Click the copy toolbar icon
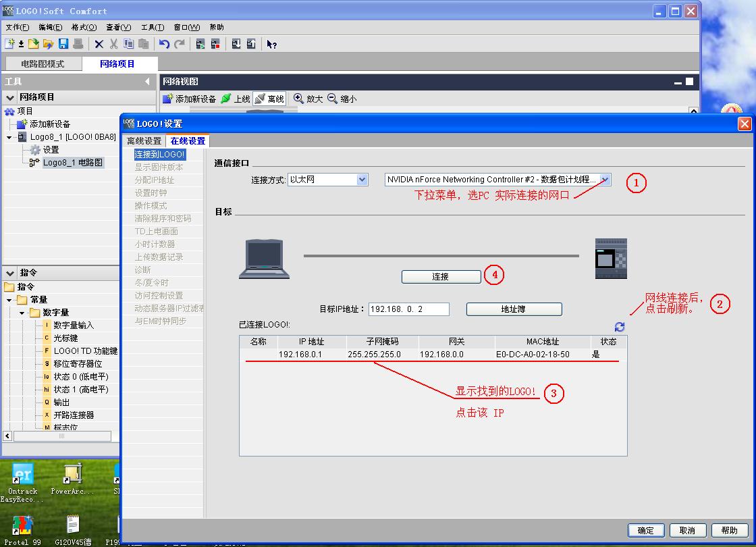The height and width of the screenshot is (547, 756). 128,44
